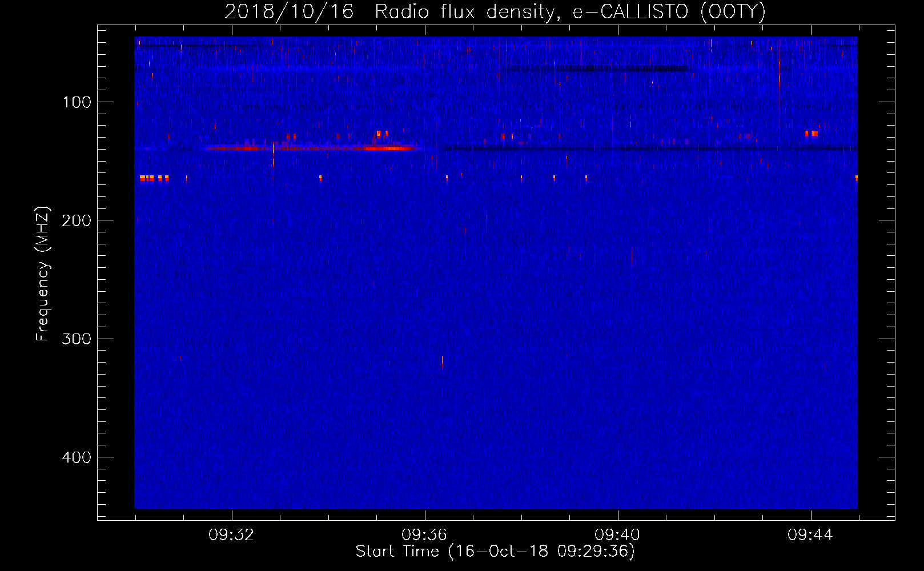
Task: Click the 100 frequency tick label
Action: click(77, 102)
